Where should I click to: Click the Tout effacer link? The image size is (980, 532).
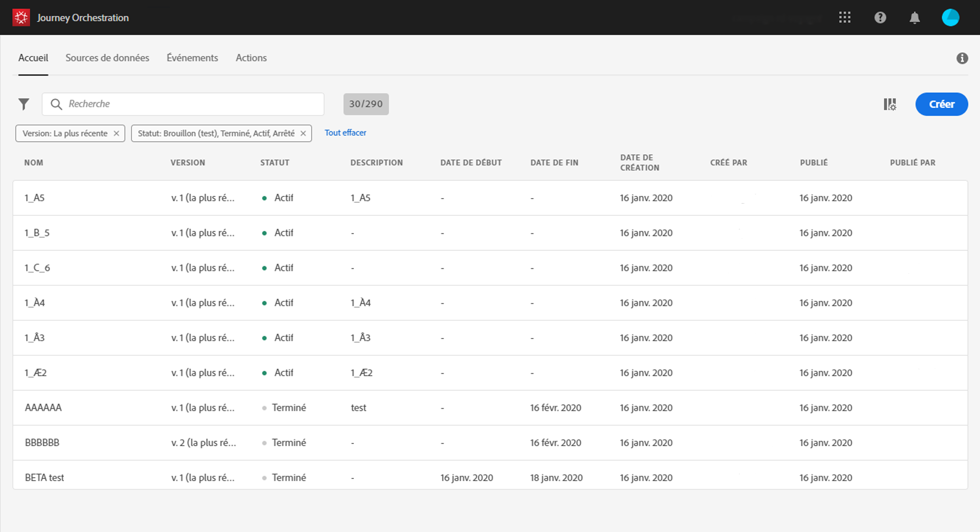tap(345, 133)
